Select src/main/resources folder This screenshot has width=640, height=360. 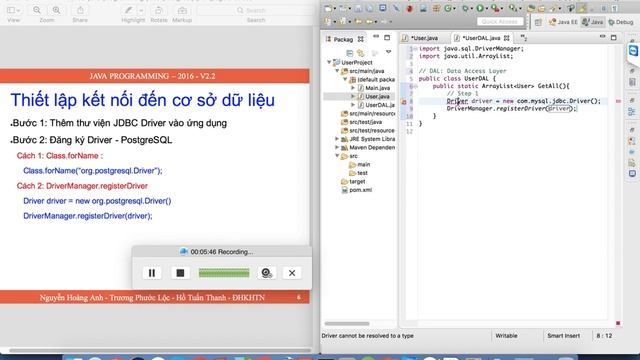coord(368,113)
